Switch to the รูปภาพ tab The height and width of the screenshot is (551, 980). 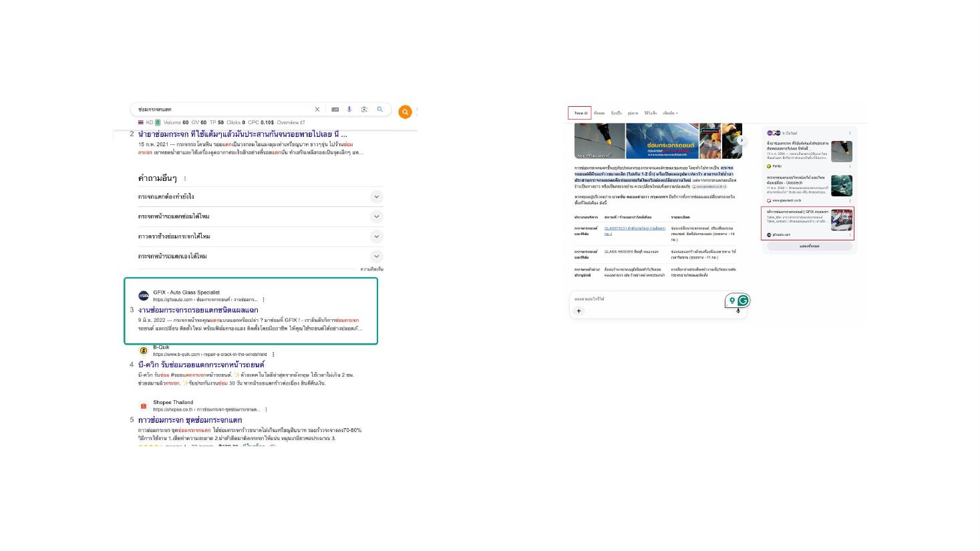point(633,114)
